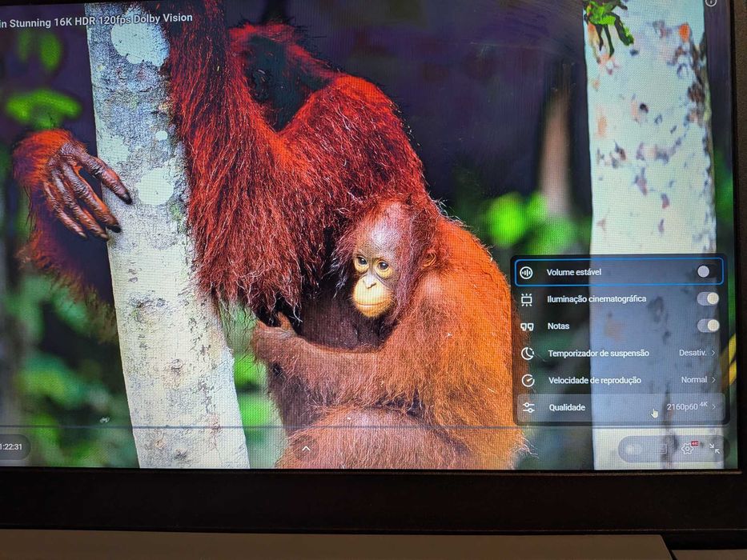Click the video title mentioning 16K HDR
The image size is (747, 560).
pos(96,21)
